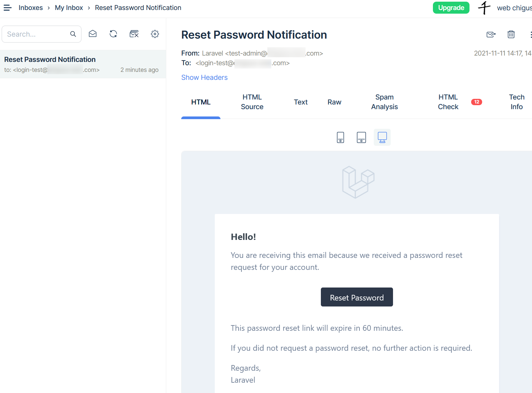
Task: Open the HTML Source tab
Action: pos(252,102)
